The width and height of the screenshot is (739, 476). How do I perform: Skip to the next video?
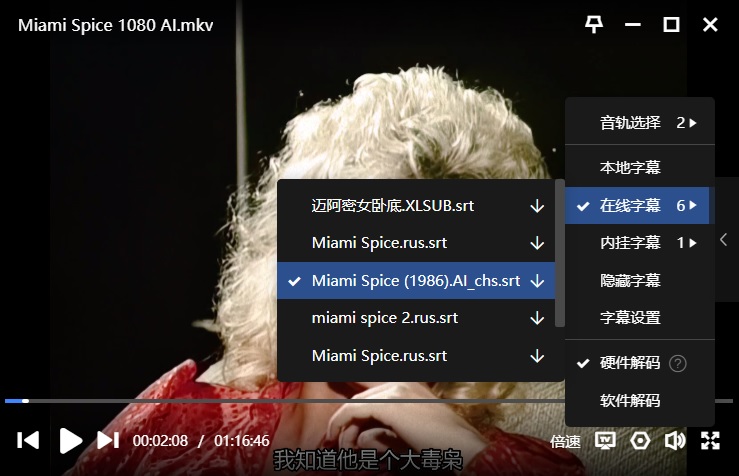tap(108, 440)
